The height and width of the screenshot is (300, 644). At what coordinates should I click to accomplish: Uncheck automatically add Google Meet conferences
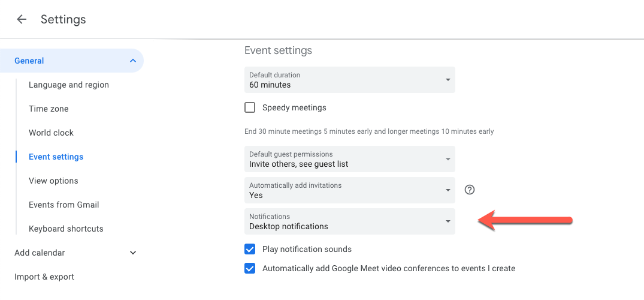tap(250, 268)
